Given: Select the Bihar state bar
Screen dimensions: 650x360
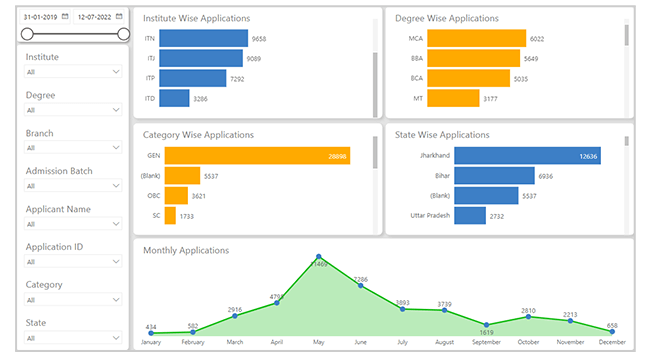Looking at the screenshot, I should pos(495,175).
